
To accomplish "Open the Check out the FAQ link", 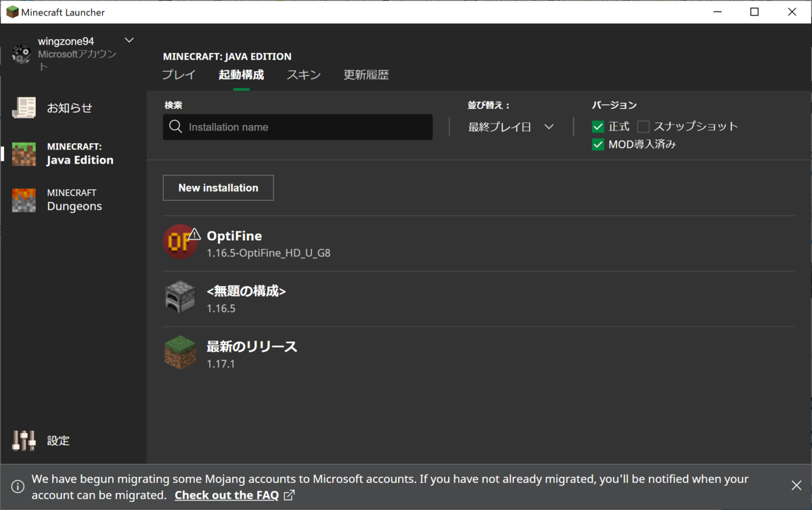I will point(227,495).
